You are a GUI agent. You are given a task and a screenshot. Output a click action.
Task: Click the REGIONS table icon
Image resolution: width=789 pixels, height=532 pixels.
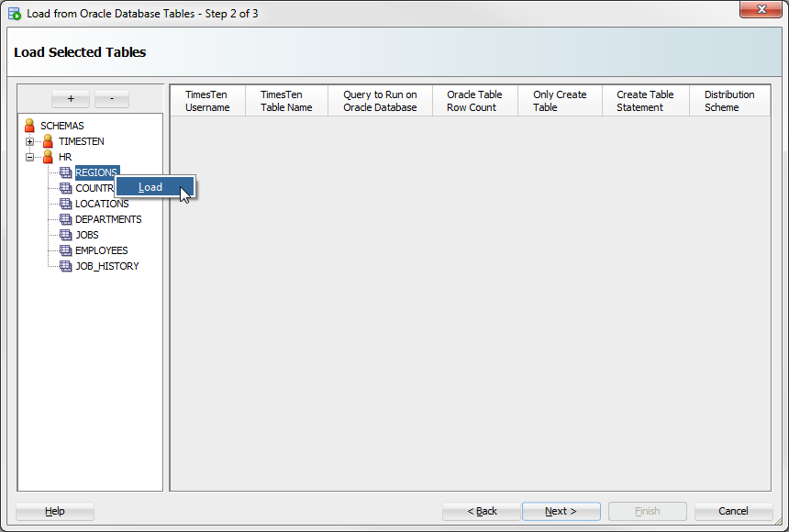(66, 172)
